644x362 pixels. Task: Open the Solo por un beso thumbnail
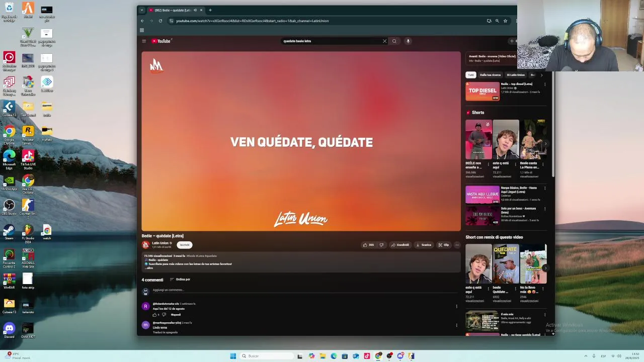(482, 215)
